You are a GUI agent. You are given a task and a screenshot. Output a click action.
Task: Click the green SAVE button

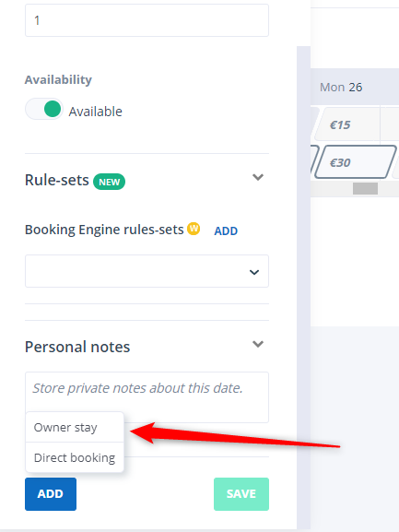pos(241,494)
